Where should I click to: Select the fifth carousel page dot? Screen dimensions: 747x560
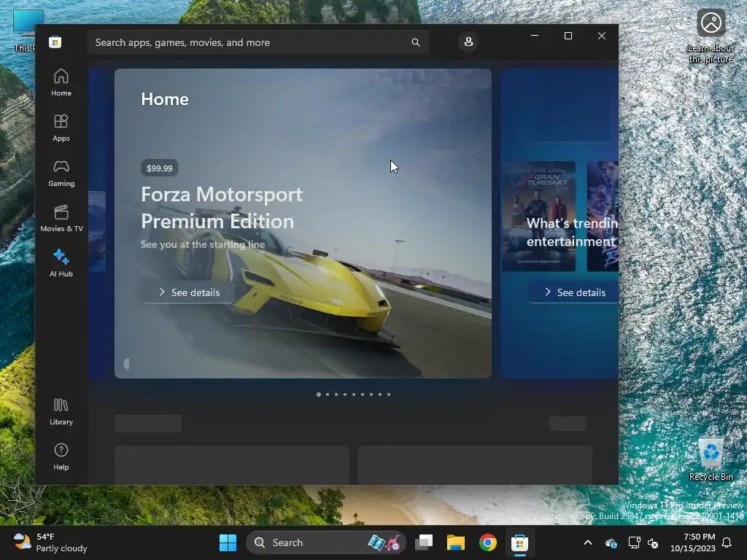354,394
